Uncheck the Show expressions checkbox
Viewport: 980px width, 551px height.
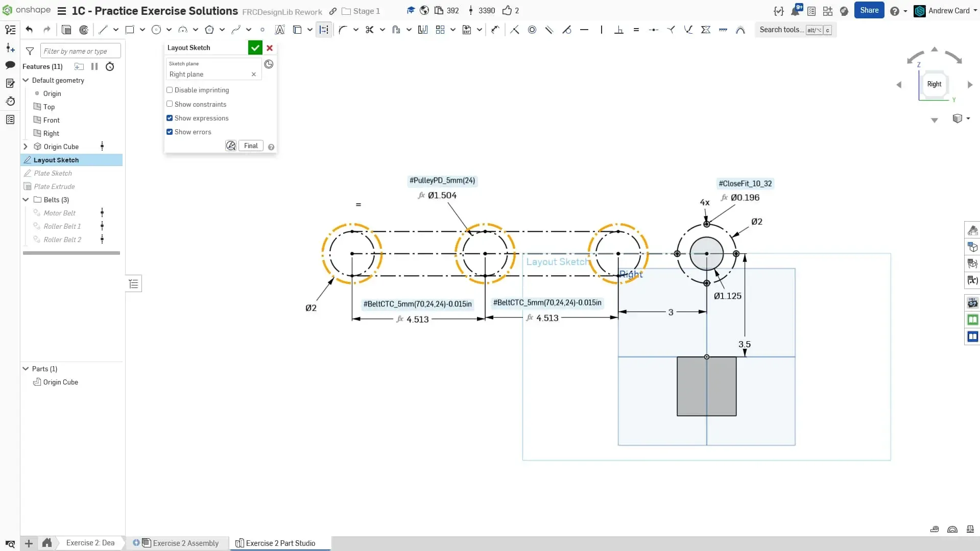click(x=170, y=118)
